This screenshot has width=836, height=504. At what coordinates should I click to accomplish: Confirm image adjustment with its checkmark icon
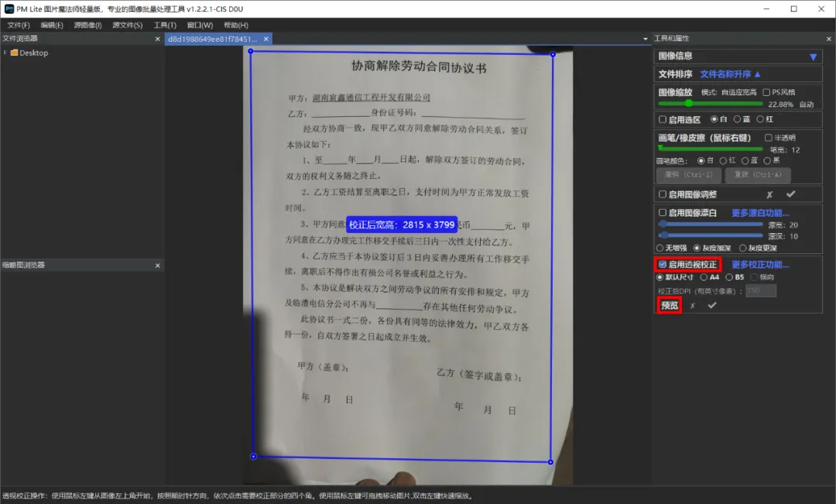point(790,194)
